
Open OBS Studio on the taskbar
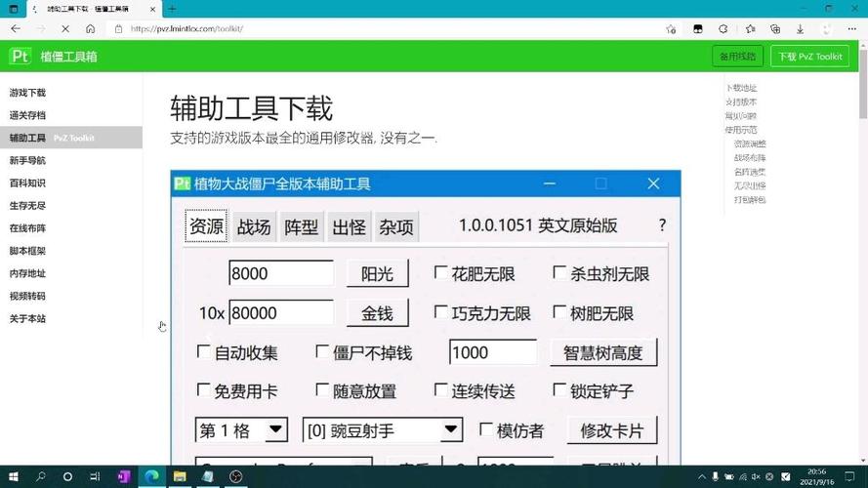236,476
